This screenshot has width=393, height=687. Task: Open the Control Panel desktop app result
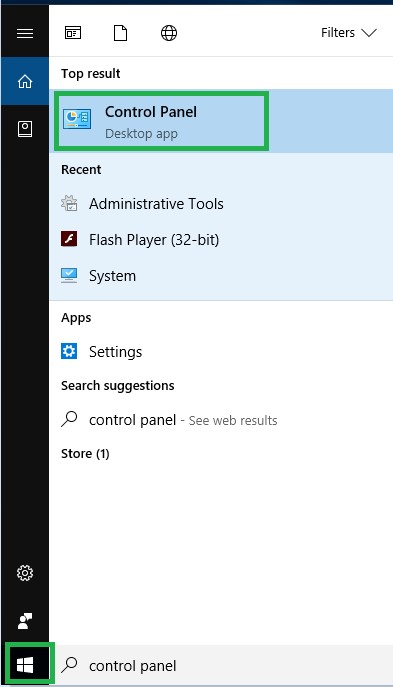point(221,120)
